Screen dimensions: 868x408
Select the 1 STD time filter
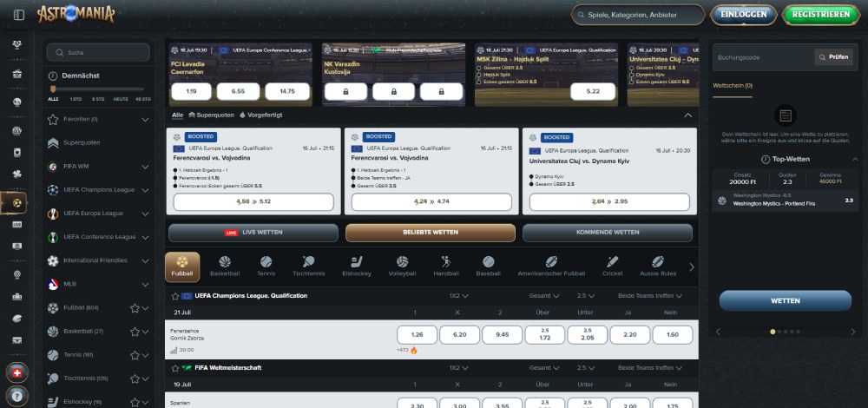tap(76, 99)
